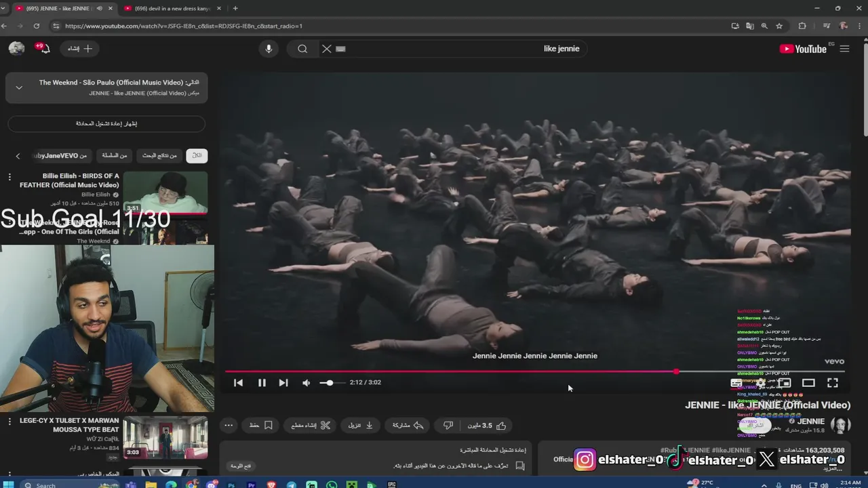Image resolution: width=868 pixels, height=488 pixels.
Task: Pause the video with the pause button
Action: click(262, 382)
